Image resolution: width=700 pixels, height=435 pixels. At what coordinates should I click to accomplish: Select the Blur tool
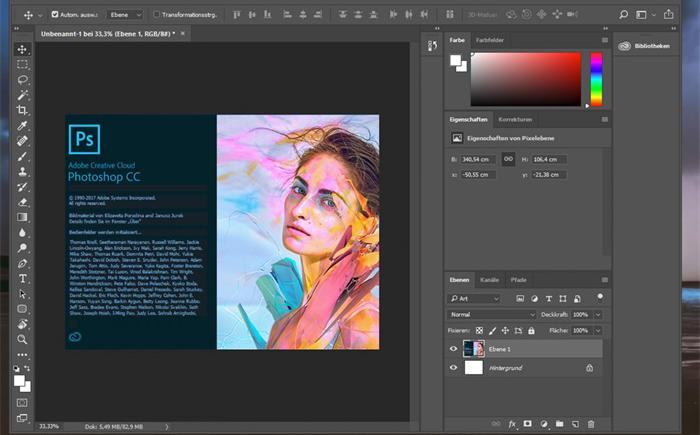[22, 233]
